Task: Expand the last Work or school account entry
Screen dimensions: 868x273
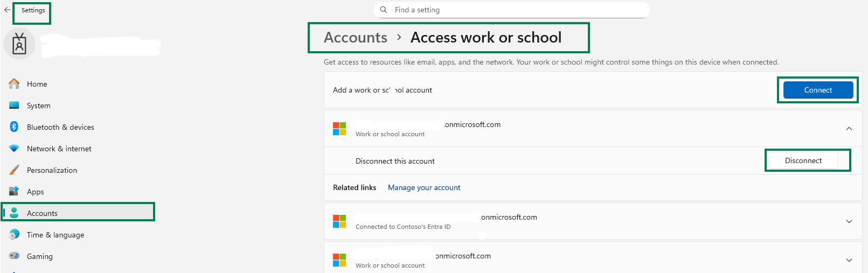Action: pos(849,260)
